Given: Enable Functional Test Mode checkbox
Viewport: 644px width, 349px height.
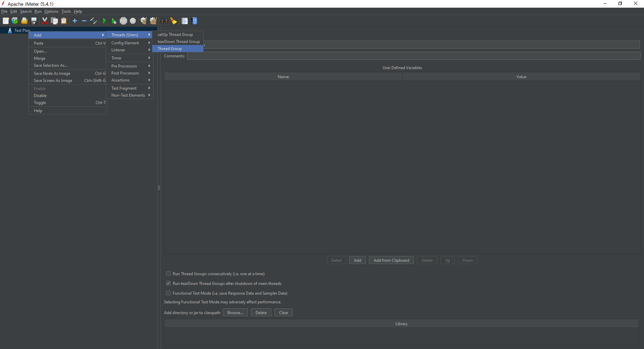Looking at the screenshot, I should click(x=169, y=293).
